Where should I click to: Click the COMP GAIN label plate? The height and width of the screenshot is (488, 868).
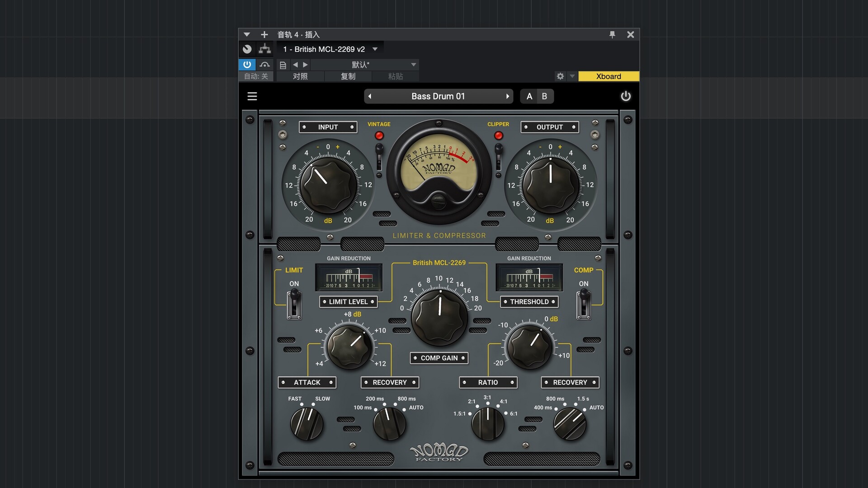439,358
